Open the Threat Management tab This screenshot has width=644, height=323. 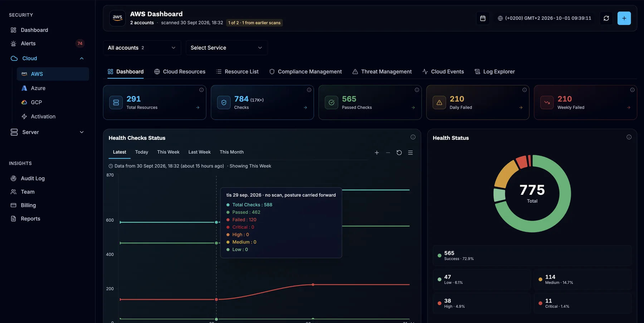(x=382, y=72)
